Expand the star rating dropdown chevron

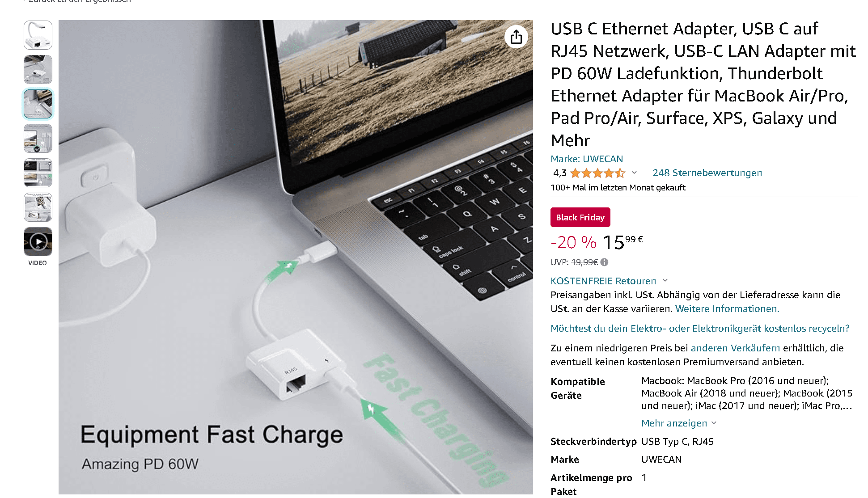[x=634, y=173]
